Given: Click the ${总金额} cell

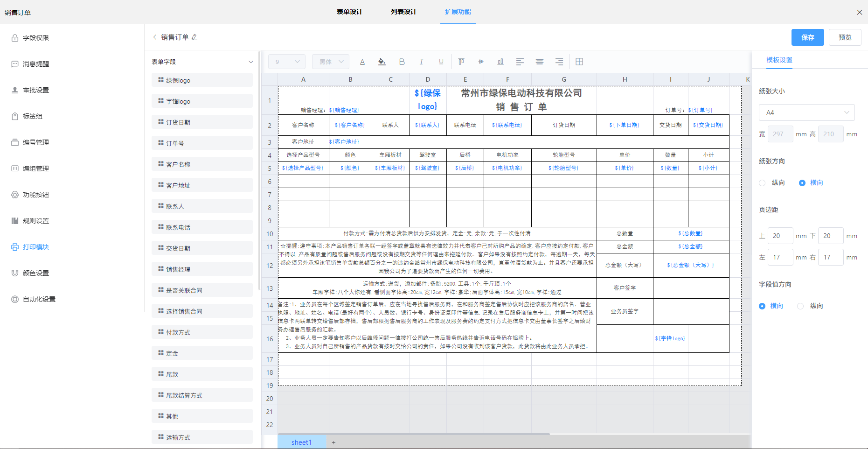Looking at the screenshot, I should click(691, 246).
